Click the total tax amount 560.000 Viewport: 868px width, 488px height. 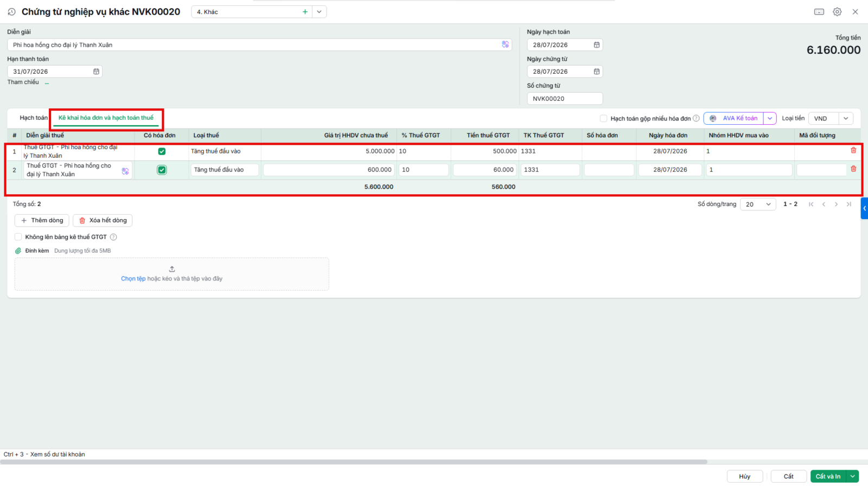click(503, 187)
